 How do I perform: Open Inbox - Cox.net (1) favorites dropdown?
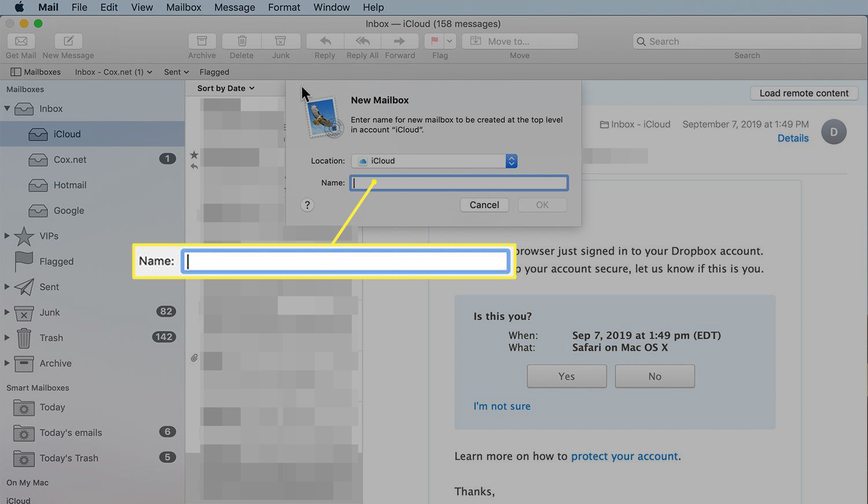(113, 72)
